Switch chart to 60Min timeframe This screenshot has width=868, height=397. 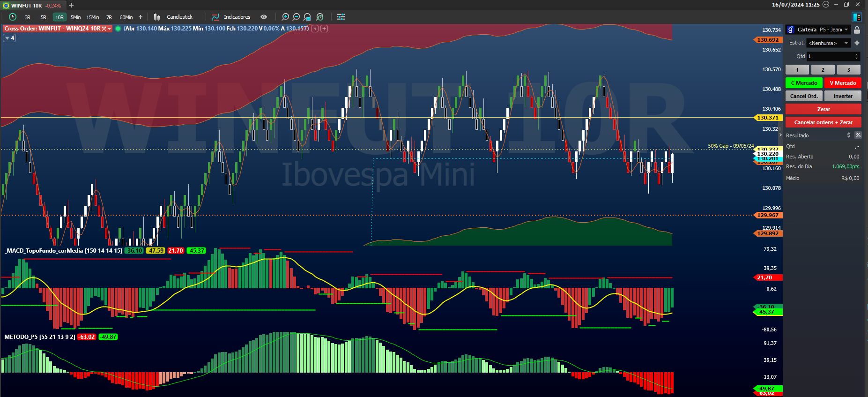[126, 17]
